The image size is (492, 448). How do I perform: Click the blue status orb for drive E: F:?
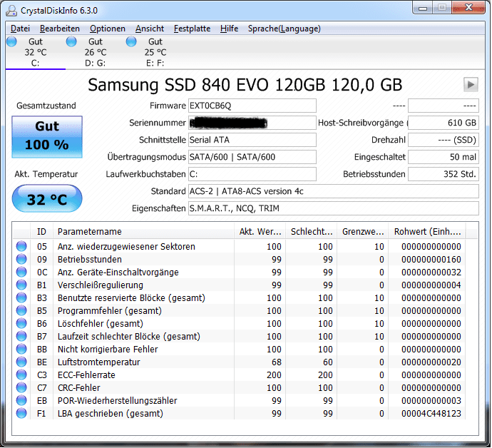pos(131,41)
